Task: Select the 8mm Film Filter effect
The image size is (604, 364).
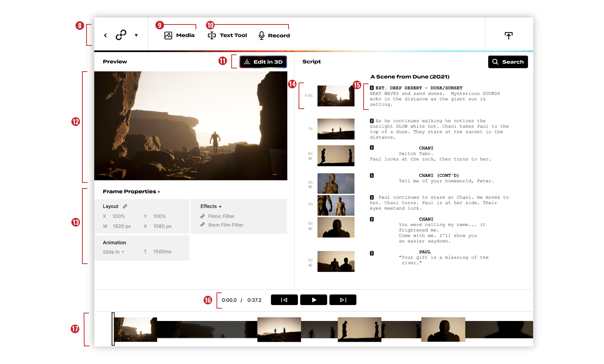Action: pos(226,225)
